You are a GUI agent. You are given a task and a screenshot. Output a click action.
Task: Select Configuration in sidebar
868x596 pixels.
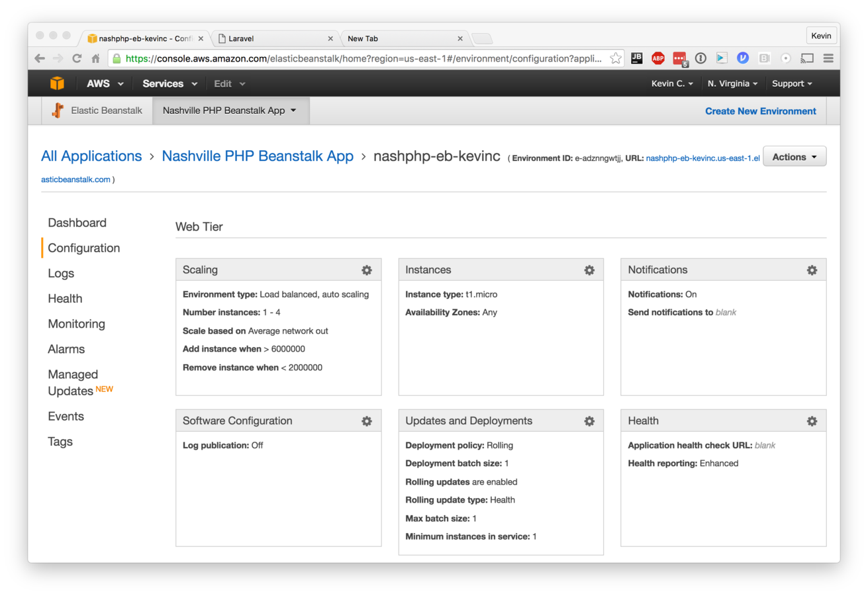[x=84, y=248]
